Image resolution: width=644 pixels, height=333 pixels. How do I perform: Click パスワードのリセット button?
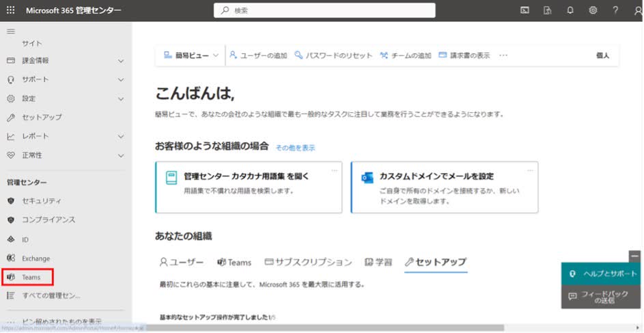333,55
